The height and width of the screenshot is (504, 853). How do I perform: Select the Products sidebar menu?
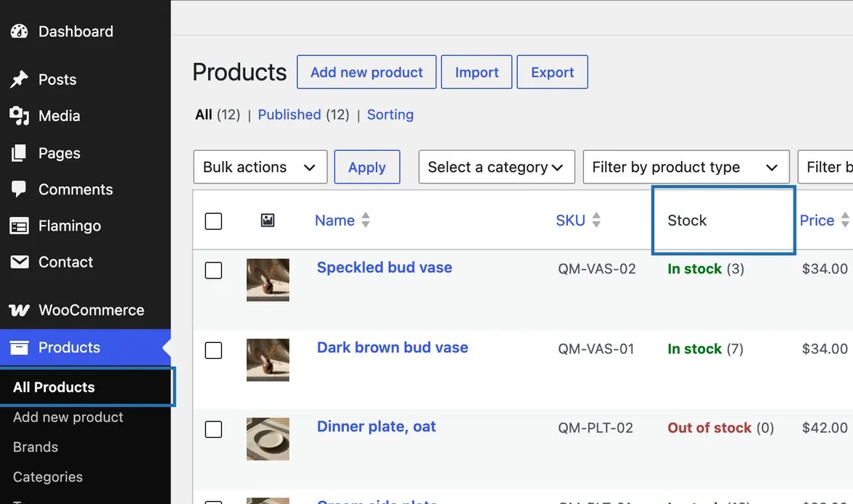86,347
